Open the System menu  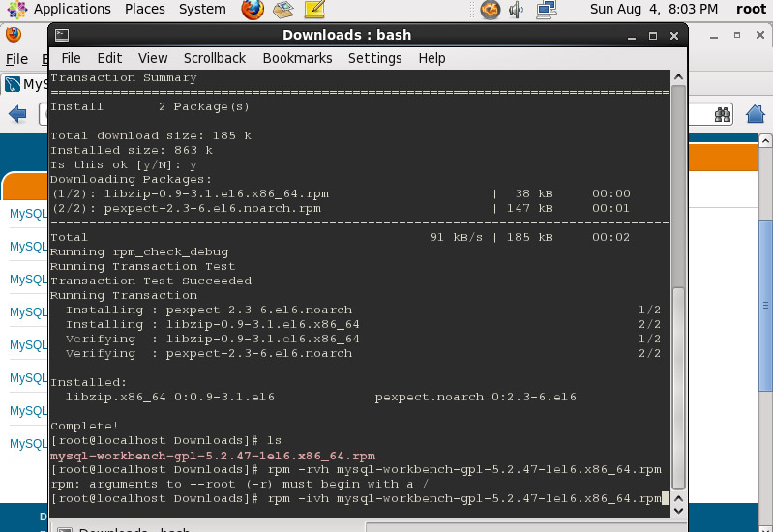click(x=202, y=9)
